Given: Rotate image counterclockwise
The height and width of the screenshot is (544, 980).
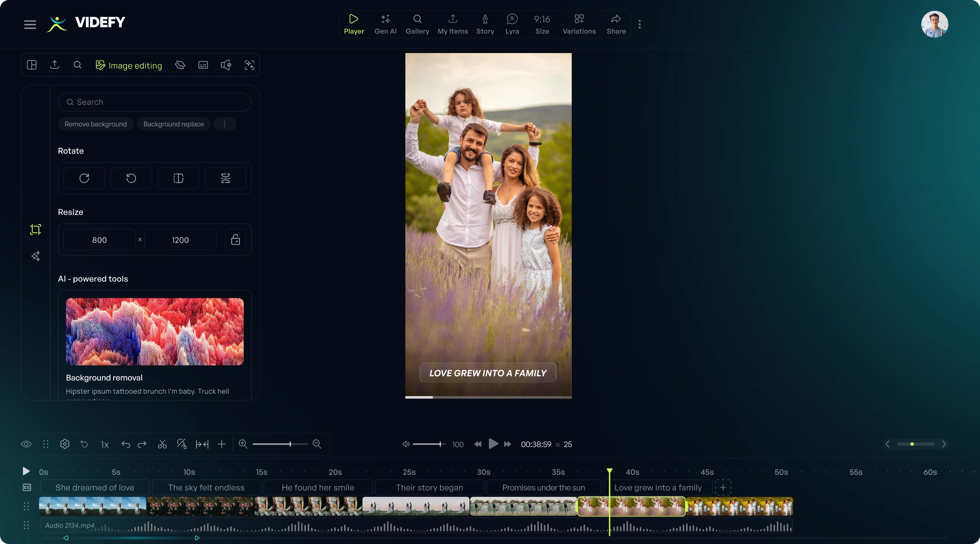Looking at the screenshot, I should pyautogui.click(x=131, y=178).
